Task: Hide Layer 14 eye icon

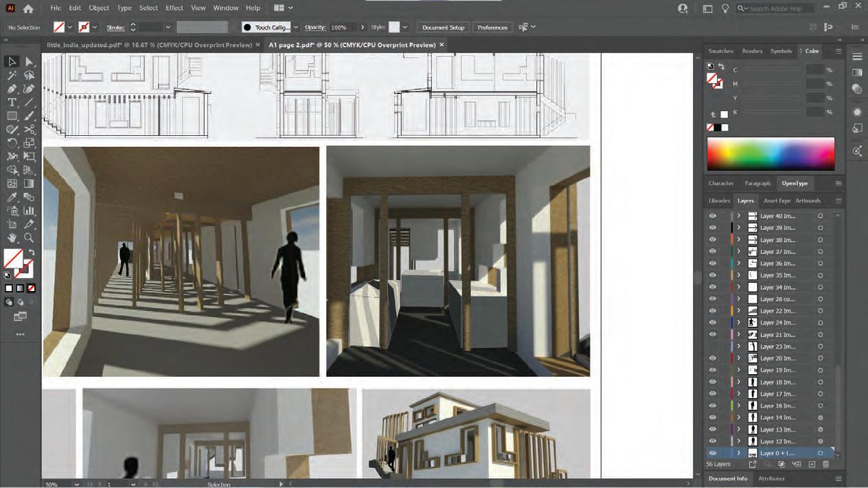Action: click(713, 417)
